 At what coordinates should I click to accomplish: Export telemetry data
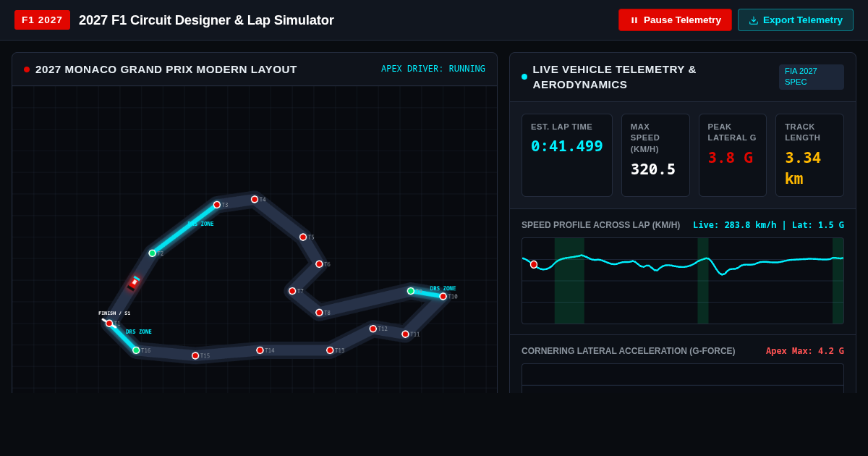(796, 20)
